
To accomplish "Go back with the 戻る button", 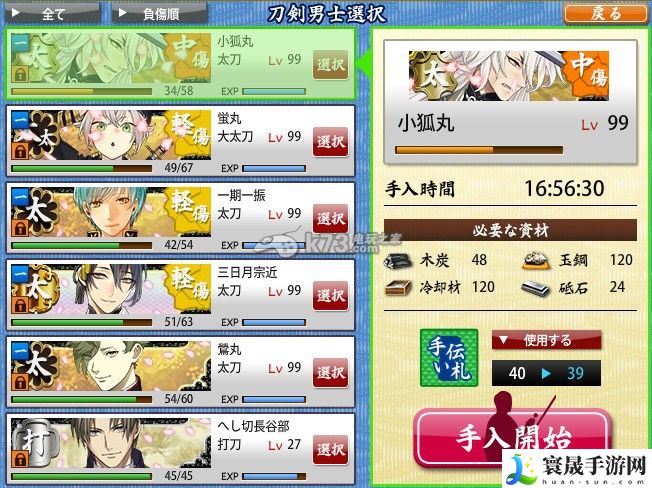I will click(605, 13).
